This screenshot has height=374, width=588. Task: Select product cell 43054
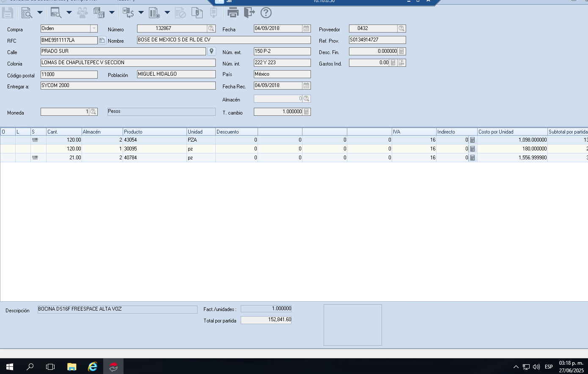(154, 140)
